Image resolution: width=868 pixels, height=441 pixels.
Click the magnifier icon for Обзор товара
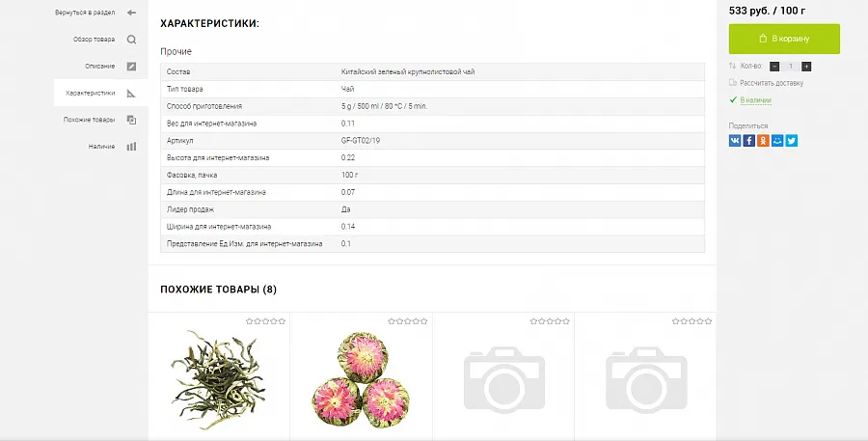point(131,40)
